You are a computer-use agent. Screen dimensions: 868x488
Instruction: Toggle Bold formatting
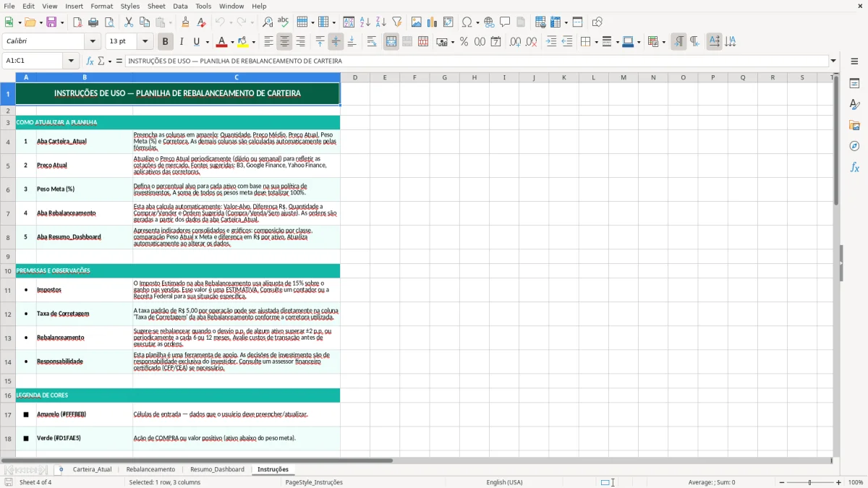[165, 42]
